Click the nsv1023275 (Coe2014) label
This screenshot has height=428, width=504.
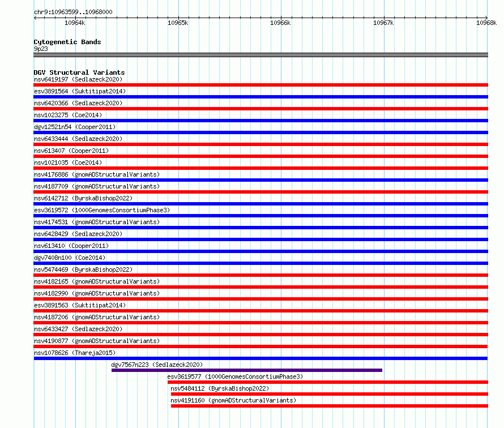coord(68,115)
